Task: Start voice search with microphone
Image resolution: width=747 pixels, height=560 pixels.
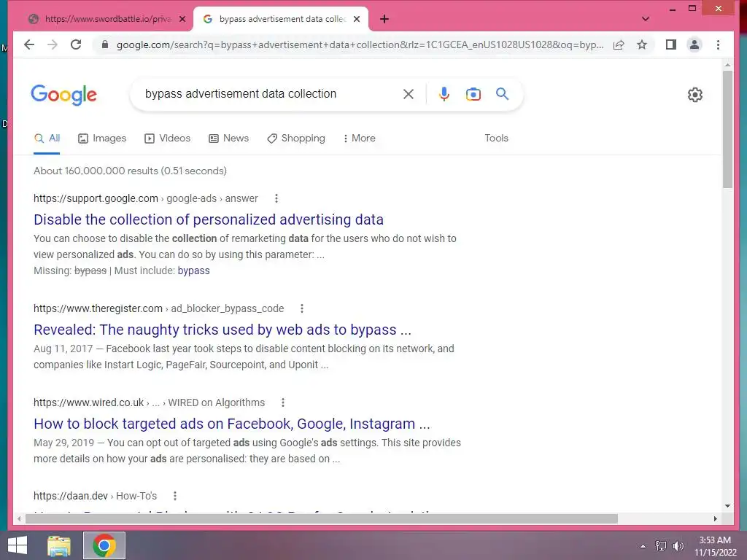Action: [444, 94]
